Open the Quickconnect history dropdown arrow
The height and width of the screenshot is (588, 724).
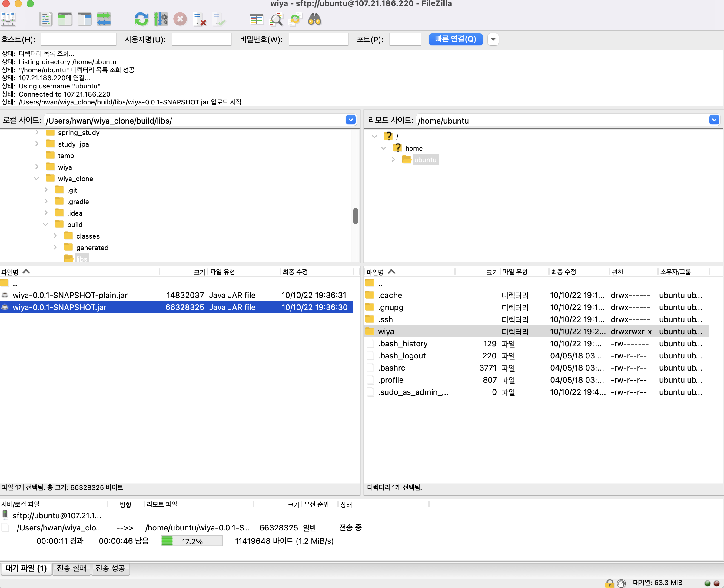493,39
